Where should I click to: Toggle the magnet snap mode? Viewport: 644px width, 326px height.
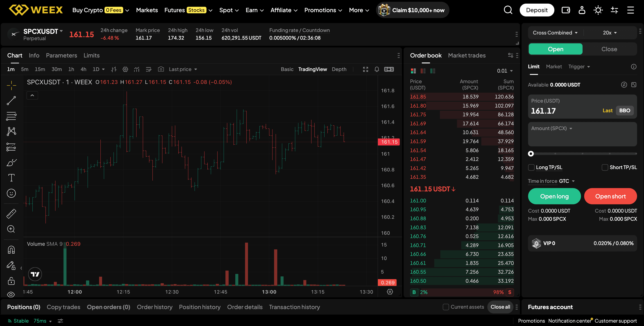click(11, 250)
